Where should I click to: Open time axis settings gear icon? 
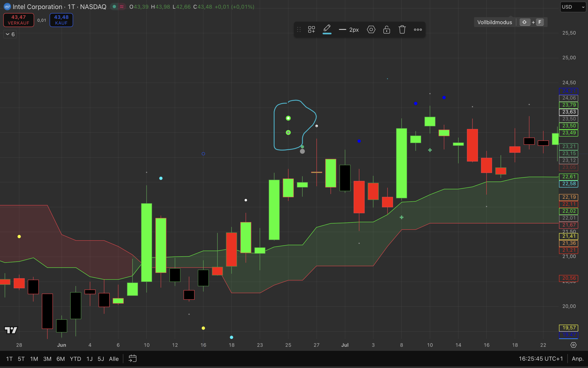(x=573, y=345)
